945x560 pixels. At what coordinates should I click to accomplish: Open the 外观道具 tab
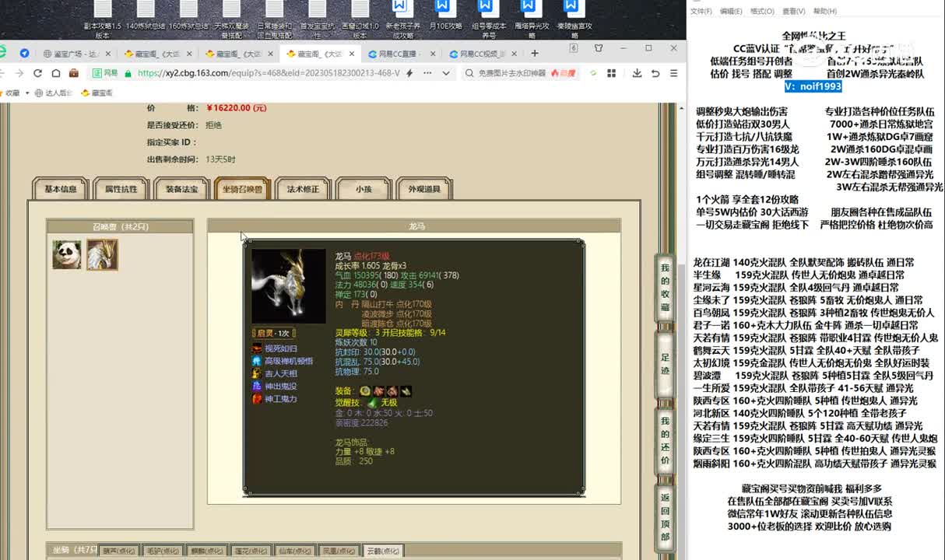click(x=424, y=189)
